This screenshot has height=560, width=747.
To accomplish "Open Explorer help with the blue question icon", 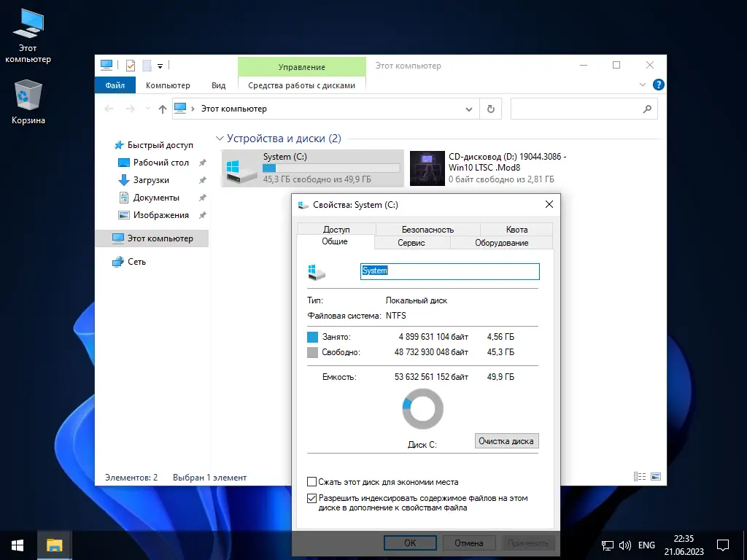I will coord(659,85).
